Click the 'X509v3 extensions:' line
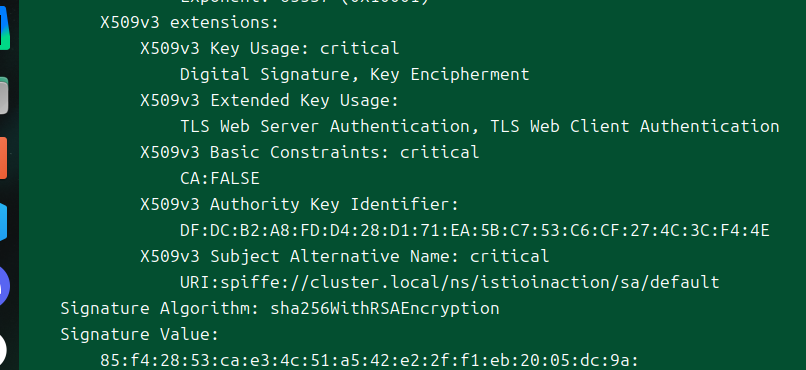The width and height of the screenshot is (806, 370). [x=189, y=23]
